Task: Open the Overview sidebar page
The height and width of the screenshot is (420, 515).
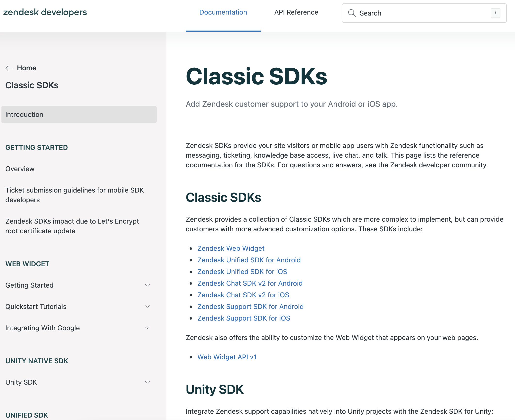Action: point(20,169)
